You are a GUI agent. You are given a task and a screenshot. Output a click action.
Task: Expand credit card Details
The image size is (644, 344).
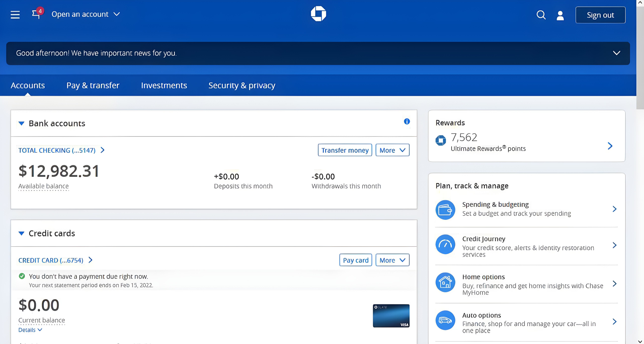click(x=30, y=330)
